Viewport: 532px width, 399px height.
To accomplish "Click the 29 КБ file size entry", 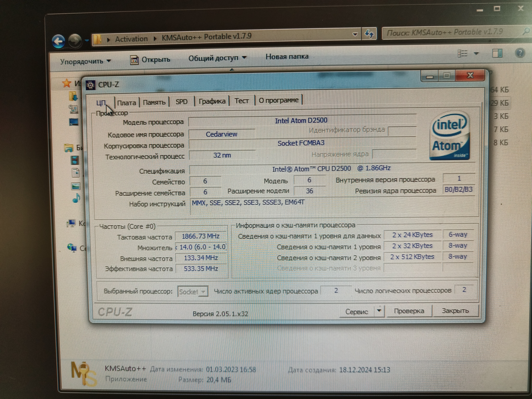I will 500,103.
